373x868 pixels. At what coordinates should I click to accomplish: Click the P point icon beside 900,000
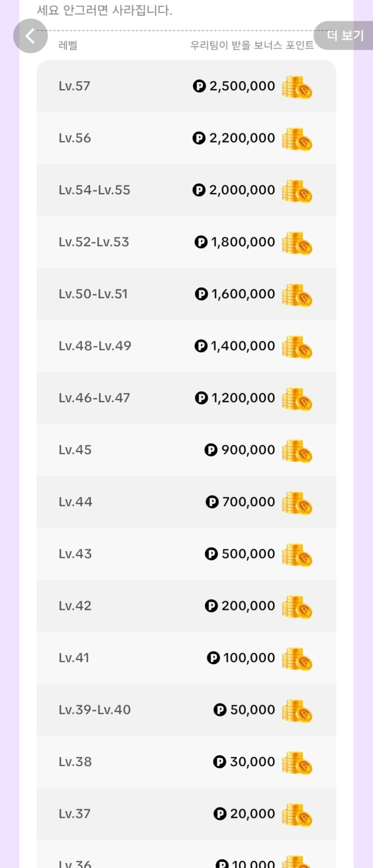point(211,450)
